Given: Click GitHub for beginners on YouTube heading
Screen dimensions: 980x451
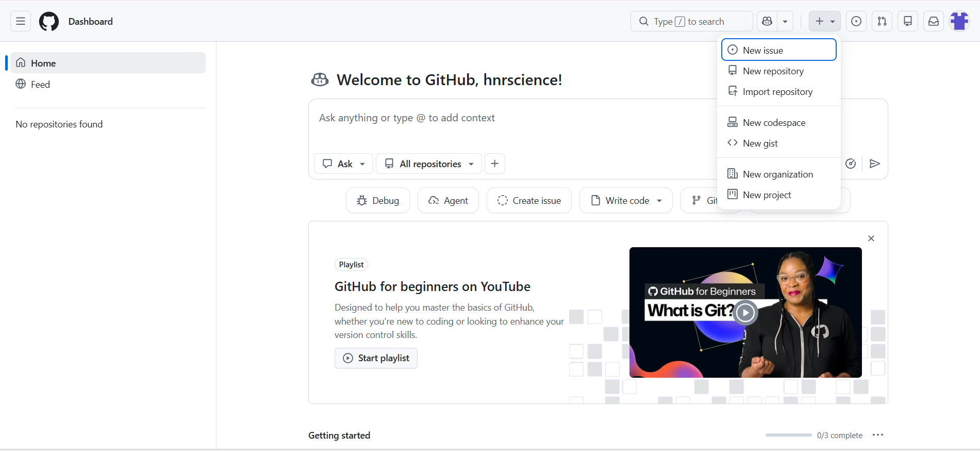Looking at the screenshot, I should [x=433, y=286].
